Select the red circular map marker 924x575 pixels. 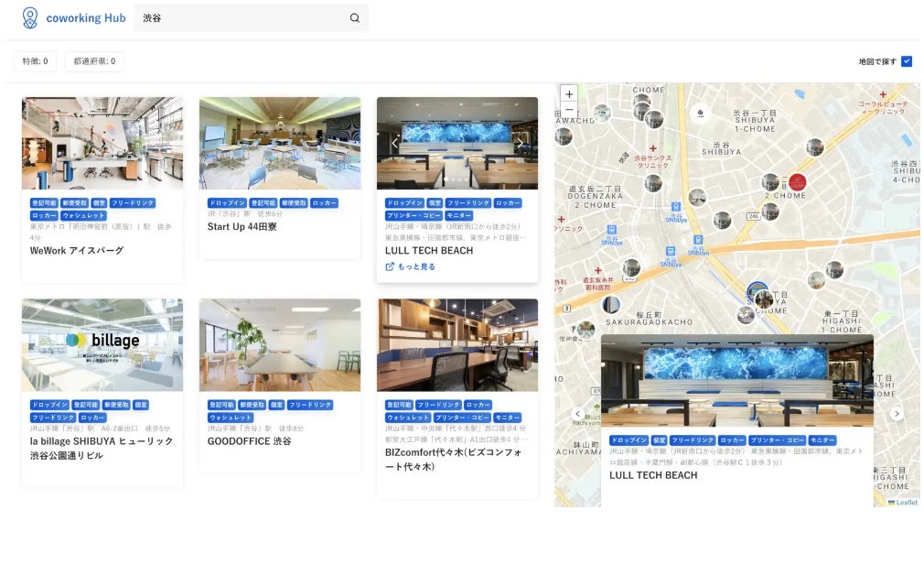pyautogui.click(x=798, y=181)
